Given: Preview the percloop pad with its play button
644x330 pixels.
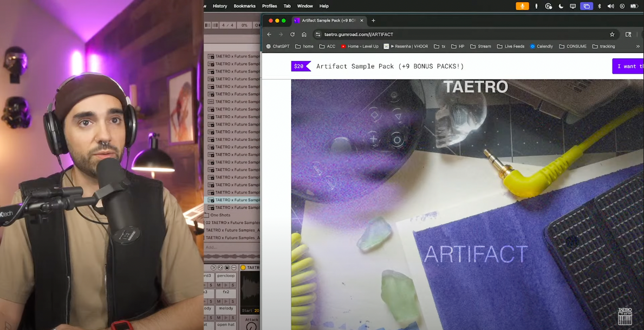Looking at the screenshot, I should (226, 285).
